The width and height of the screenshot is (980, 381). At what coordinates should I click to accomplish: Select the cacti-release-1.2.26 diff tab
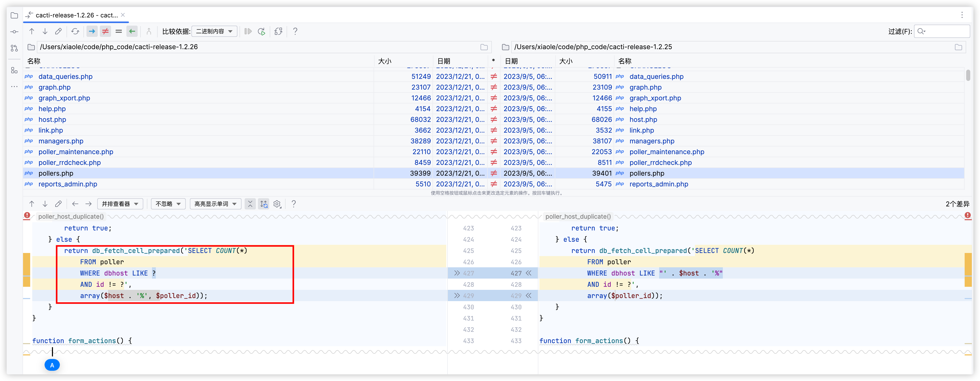pyautogui.click(x=76, y=15)
